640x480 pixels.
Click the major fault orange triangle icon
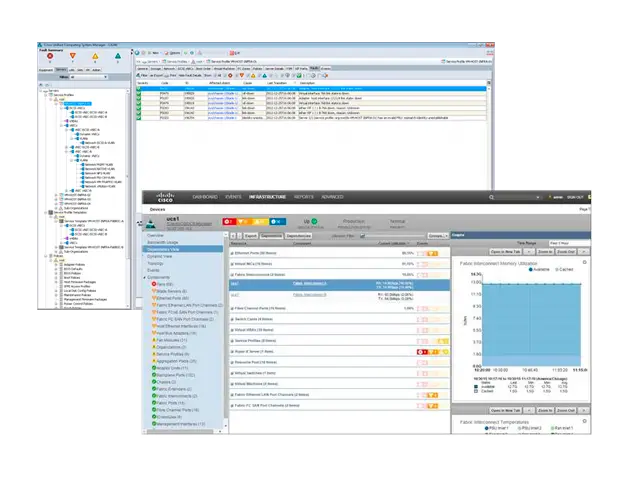[x=71, y=58]
